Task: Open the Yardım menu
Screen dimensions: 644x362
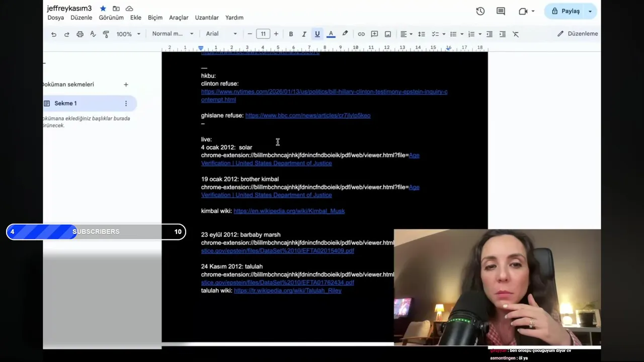Action: (234, 18)
